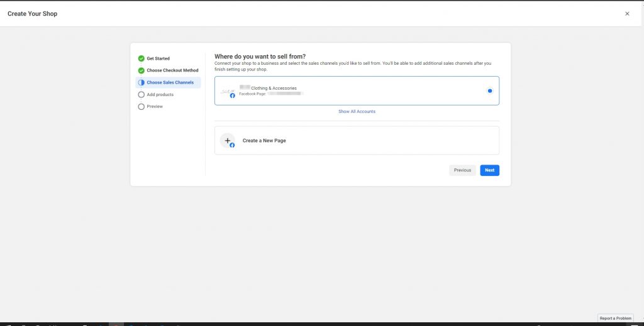The width and height of the screenshot is (644, 326).
Task: Click the Get Started green checkmark icon
Action: (142, 58)
